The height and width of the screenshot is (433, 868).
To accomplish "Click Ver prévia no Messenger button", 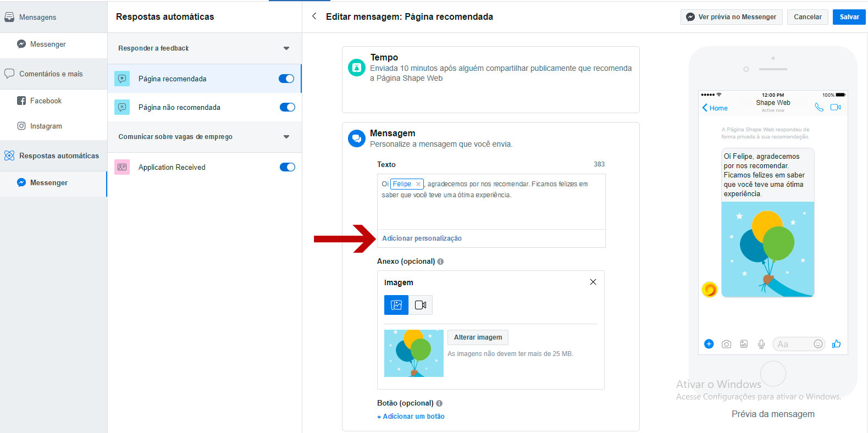I will coord(732,17).
